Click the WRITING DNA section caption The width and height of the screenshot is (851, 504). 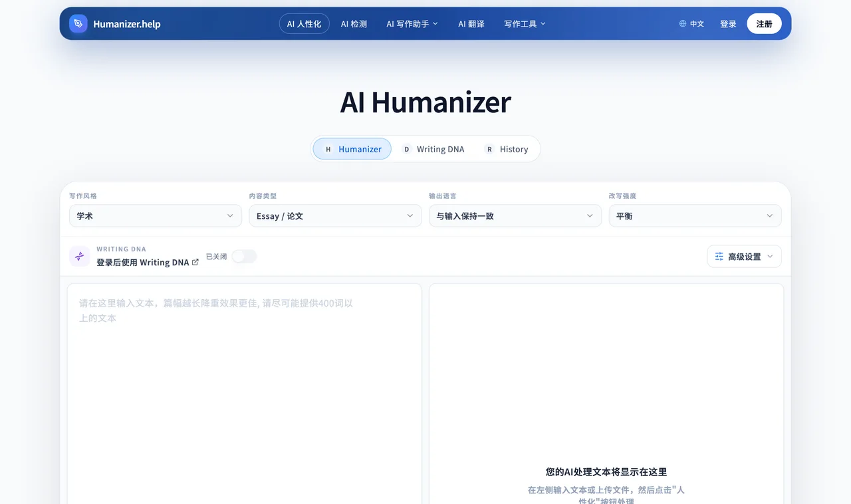point(121,249)
